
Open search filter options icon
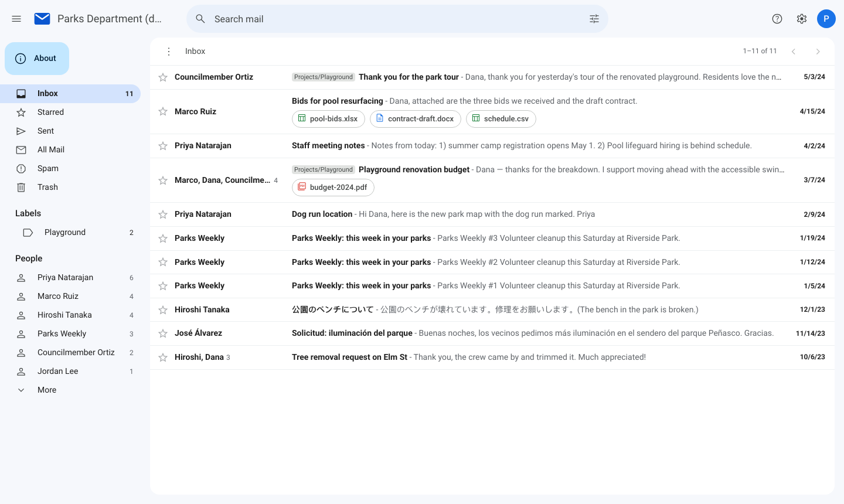click(x=594, y=19)
